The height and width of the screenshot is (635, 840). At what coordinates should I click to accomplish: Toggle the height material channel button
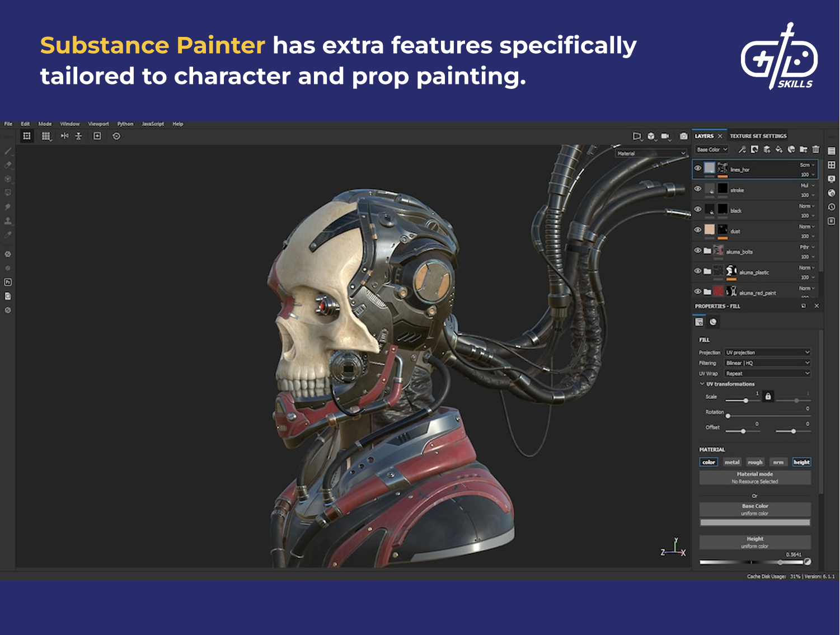pyautogui.click(x=801, y=462)
